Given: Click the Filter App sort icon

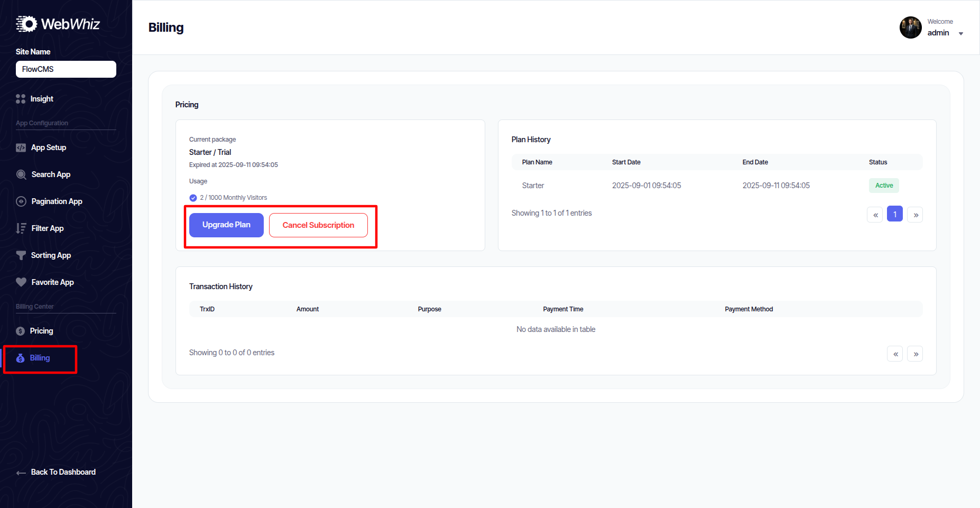Looking at the screenshot, I should click(x=21, y=228).
